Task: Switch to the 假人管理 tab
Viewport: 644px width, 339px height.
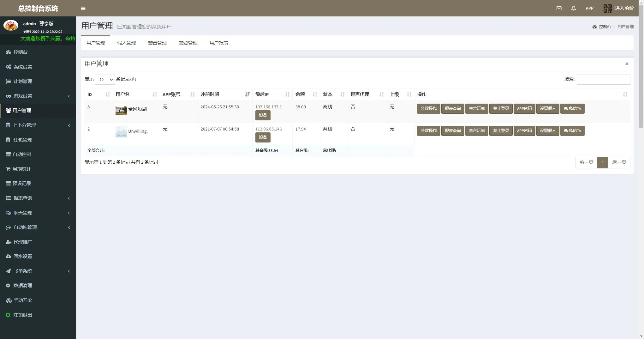Action: point(127,43)
